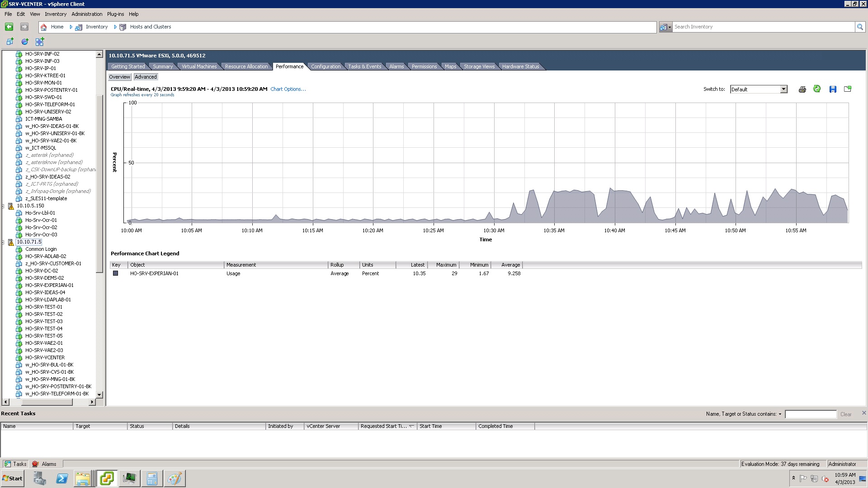Toggle to the Tasks panel view
Image resolution: width=868 pixels, height=488 pixels.
15,464
